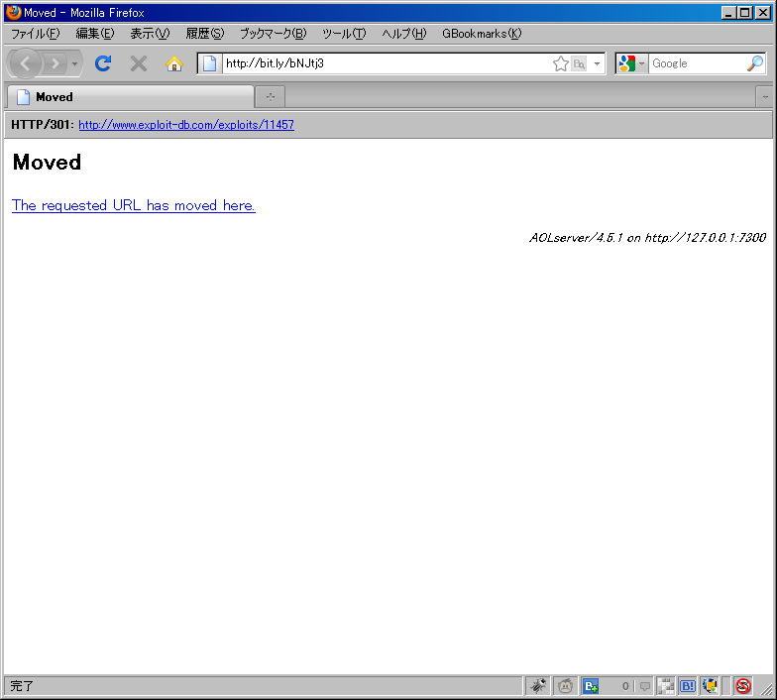
Task: Click the comment bubble icon in status bar
Action: coord(644,686)
